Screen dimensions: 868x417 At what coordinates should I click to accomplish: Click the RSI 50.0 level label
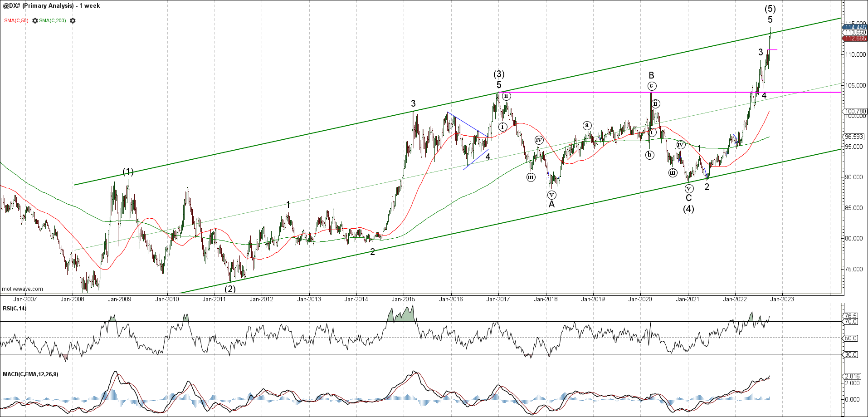[851, 338]
